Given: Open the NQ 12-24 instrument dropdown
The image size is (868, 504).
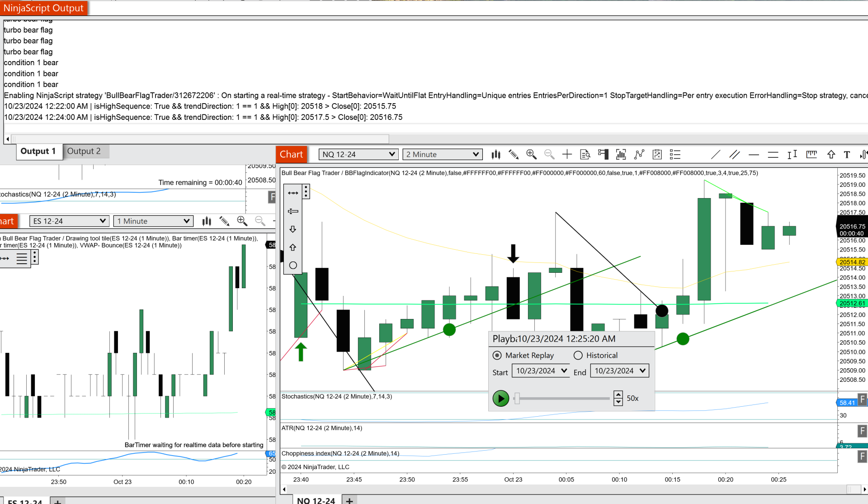Looking at the screenshot, I should (x=392, y=154).
